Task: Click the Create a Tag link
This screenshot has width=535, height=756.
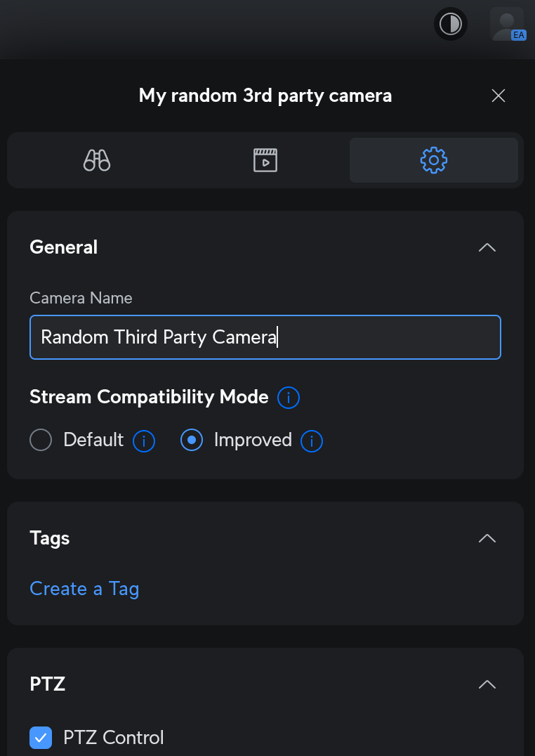Action: (84, 589)
